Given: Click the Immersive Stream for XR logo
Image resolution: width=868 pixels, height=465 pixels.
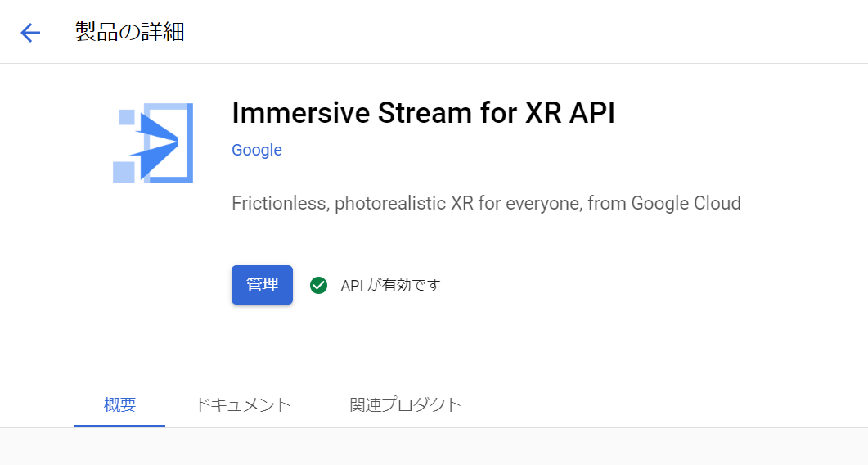Looking at the screenshot, I should (x=153, y=143).
